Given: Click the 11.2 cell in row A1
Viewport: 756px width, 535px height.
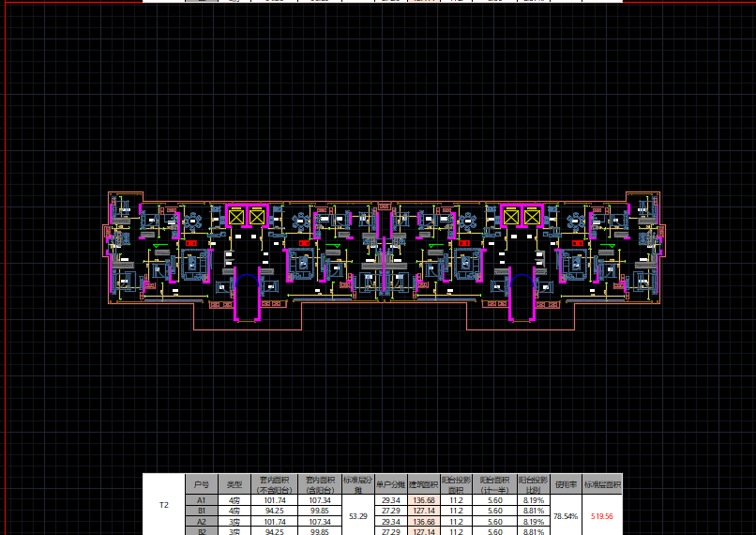Looking at the screenshot, I should 456,500.
